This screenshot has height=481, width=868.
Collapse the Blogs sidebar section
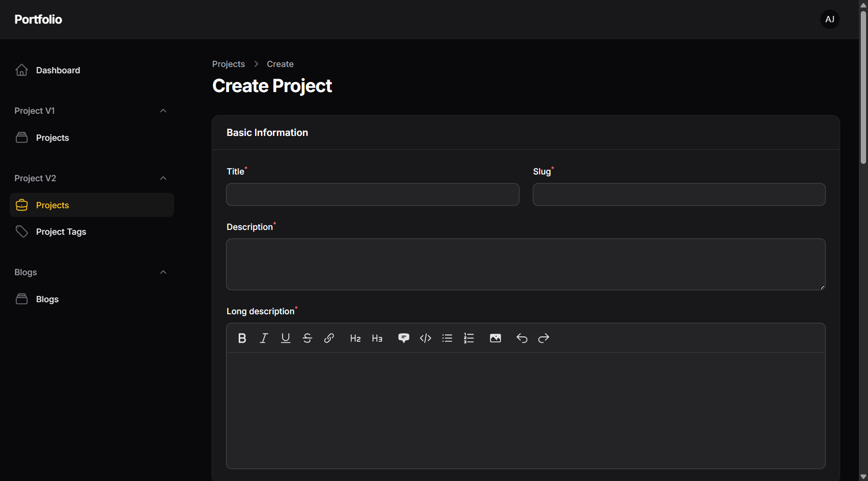pos(163,272)
